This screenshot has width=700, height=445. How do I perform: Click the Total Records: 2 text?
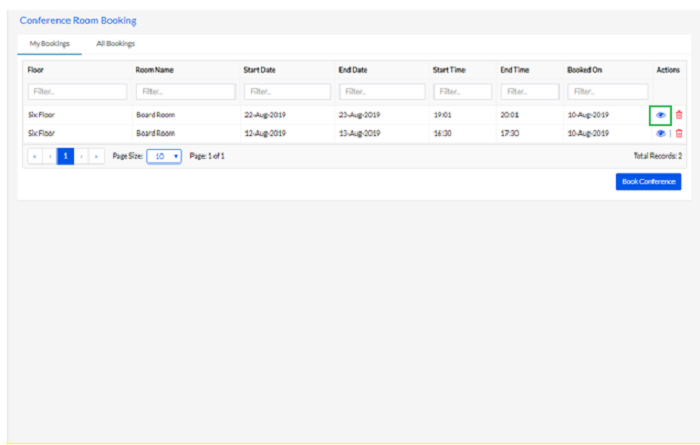click(x=658, y=156)
